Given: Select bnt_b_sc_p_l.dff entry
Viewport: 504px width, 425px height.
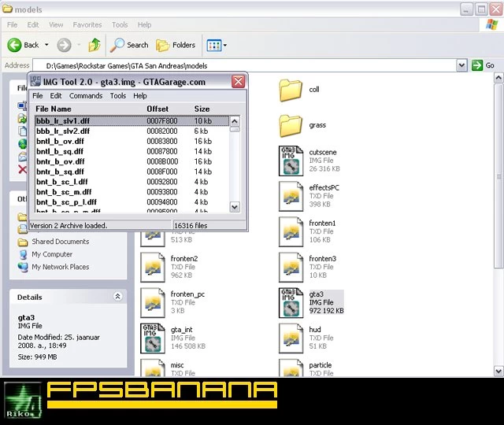Looking at the screenshot, I should 132,202.
